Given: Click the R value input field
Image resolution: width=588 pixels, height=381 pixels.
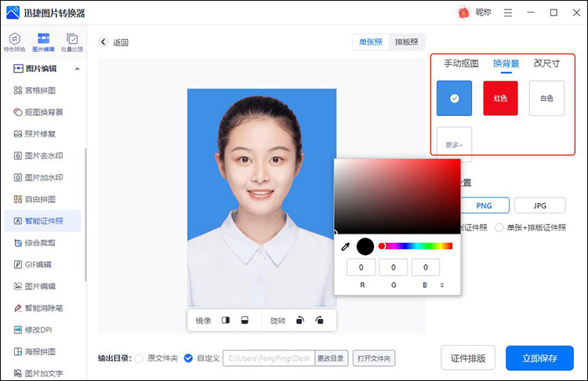Looking at the screenshot, I should coord(361,267).
